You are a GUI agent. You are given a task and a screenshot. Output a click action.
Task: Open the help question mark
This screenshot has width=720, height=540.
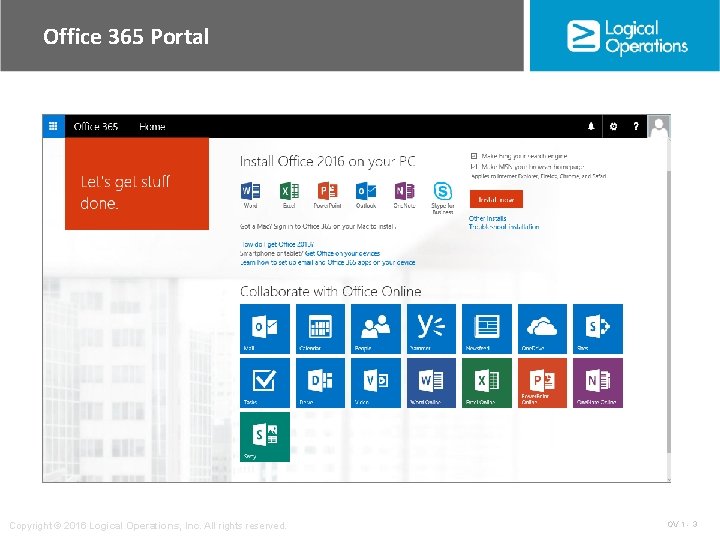point(636,126)
